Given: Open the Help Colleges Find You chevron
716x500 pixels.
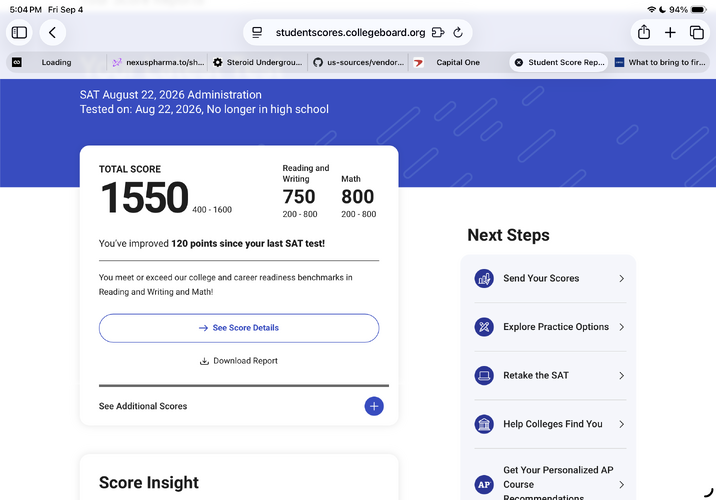Looking at the screenshot, I should tap(621, 424).
